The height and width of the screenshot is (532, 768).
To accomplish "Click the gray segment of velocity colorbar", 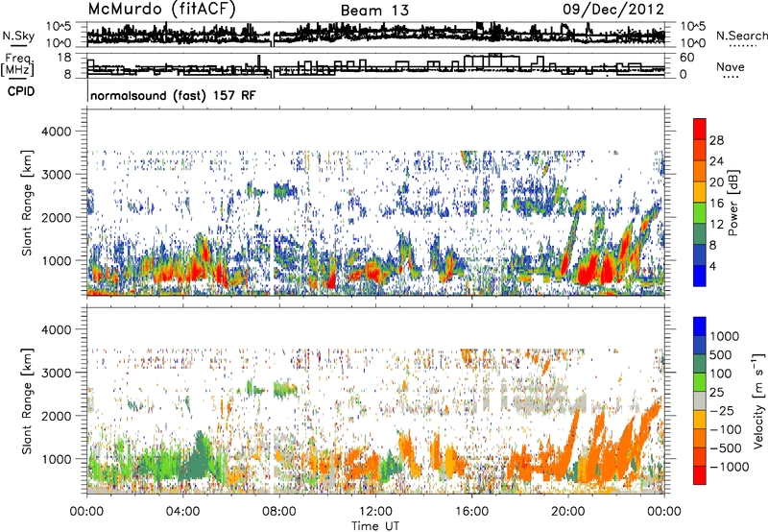I will 700,400.
